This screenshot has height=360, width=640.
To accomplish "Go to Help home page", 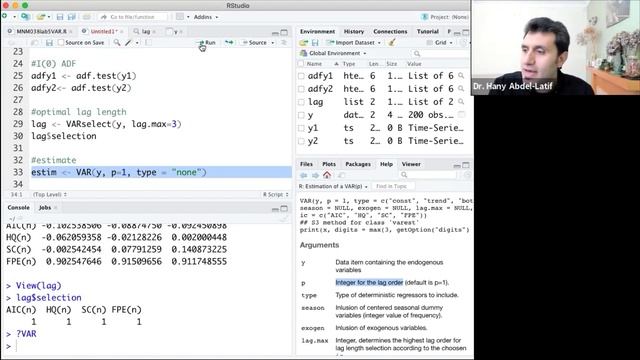I will click(327, 175).
